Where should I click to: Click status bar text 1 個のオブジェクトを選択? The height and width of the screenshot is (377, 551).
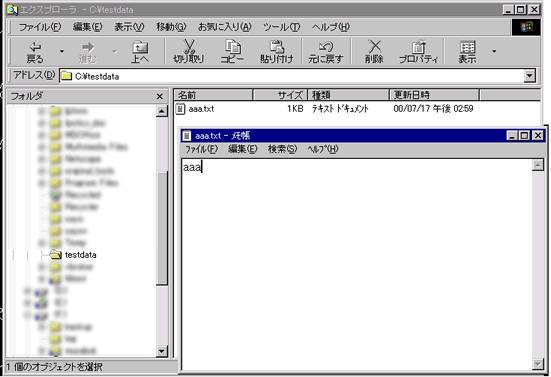54,367
